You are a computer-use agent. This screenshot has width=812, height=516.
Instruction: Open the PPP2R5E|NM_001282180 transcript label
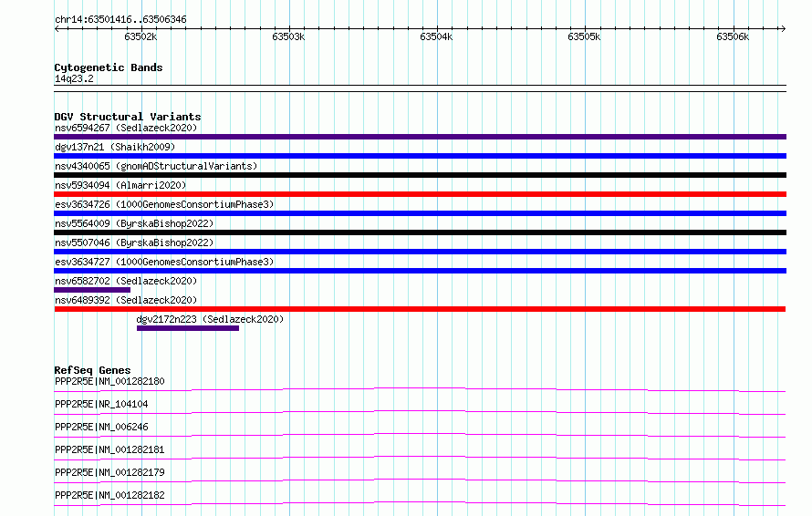109,381
